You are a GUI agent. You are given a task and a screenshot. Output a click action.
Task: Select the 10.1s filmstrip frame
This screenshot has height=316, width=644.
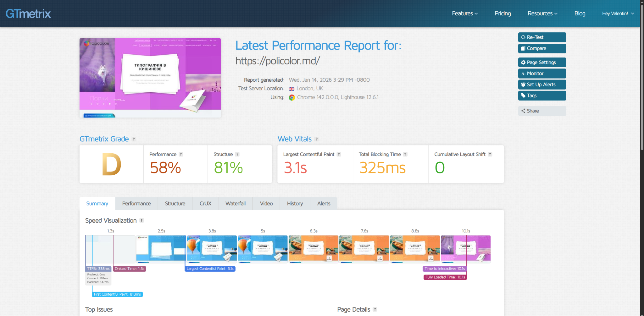point(465,248)
